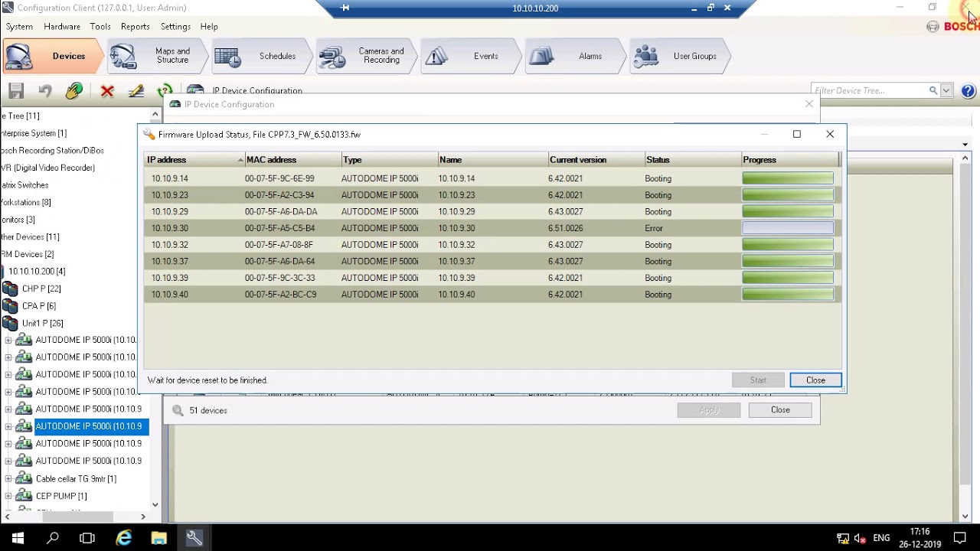
Task: Click the Unit1 P storage pool icon
Action: [x=10, y=323]
